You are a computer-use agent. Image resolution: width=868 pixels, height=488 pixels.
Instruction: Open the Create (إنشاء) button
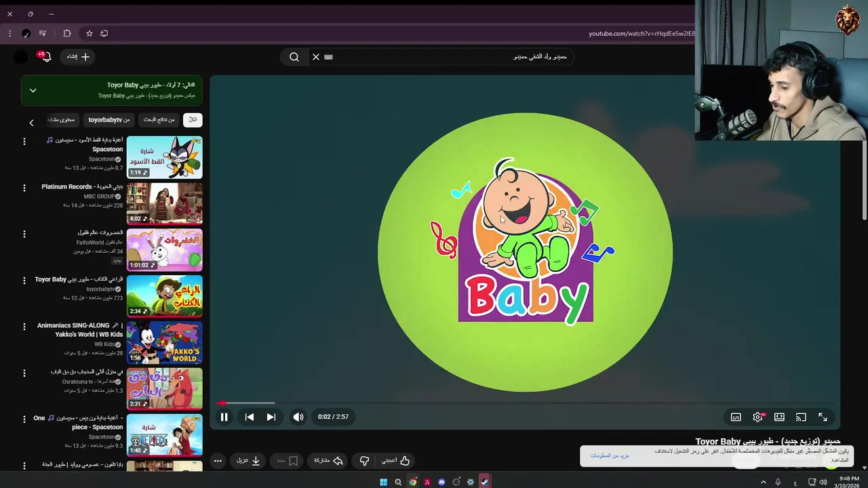tap(78, 57)
